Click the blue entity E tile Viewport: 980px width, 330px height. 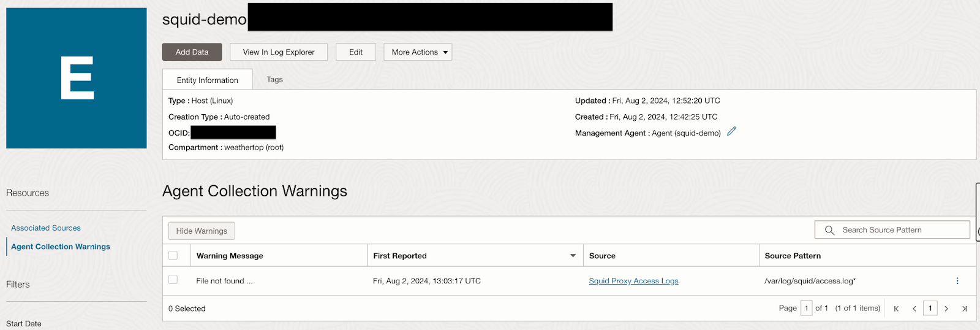click(x=77, y=78)
